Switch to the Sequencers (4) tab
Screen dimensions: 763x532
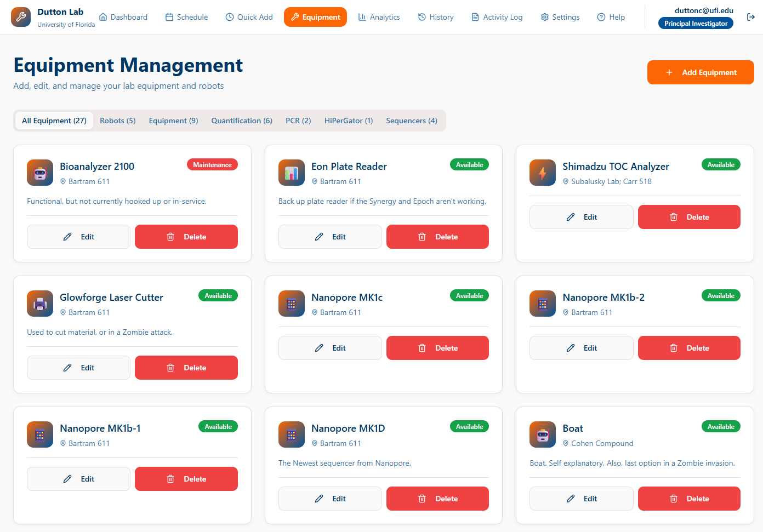pos(411,121)
